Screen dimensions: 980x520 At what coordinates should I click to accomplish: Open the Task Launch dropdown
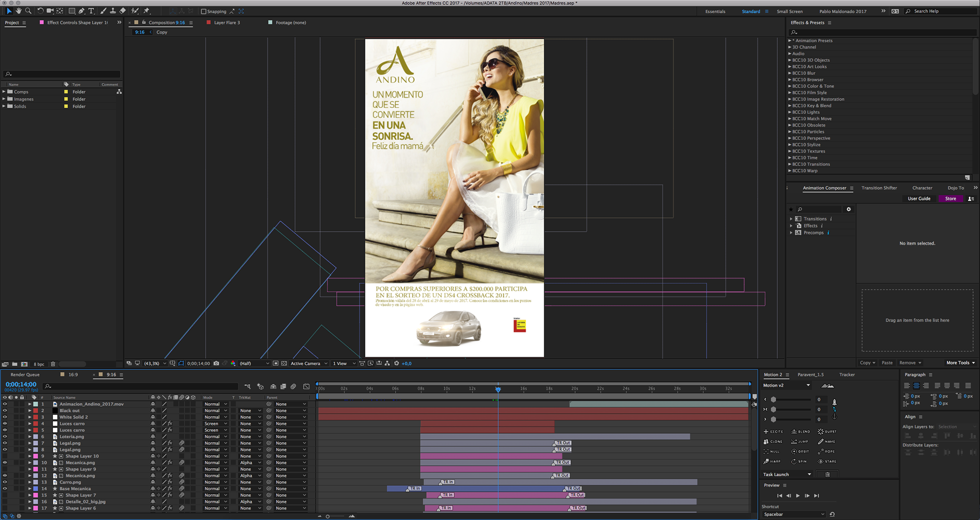click(x=787, y=475)
